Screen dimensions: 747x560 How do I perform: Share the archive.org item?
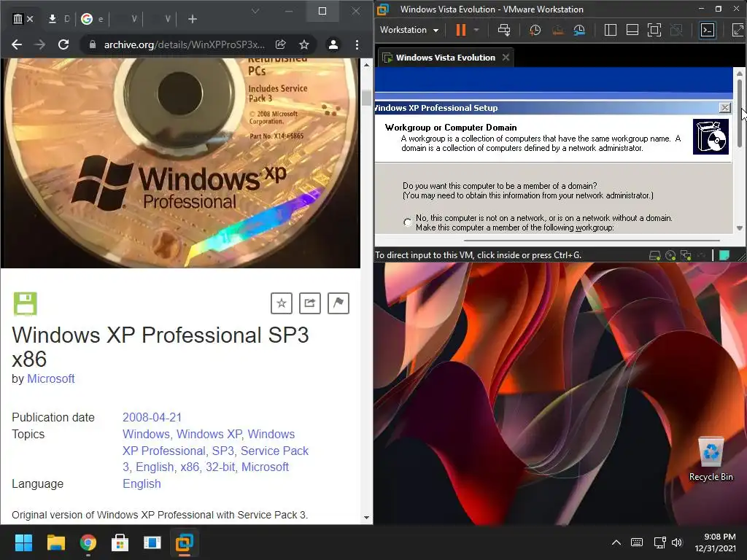(x=309, y=303)
